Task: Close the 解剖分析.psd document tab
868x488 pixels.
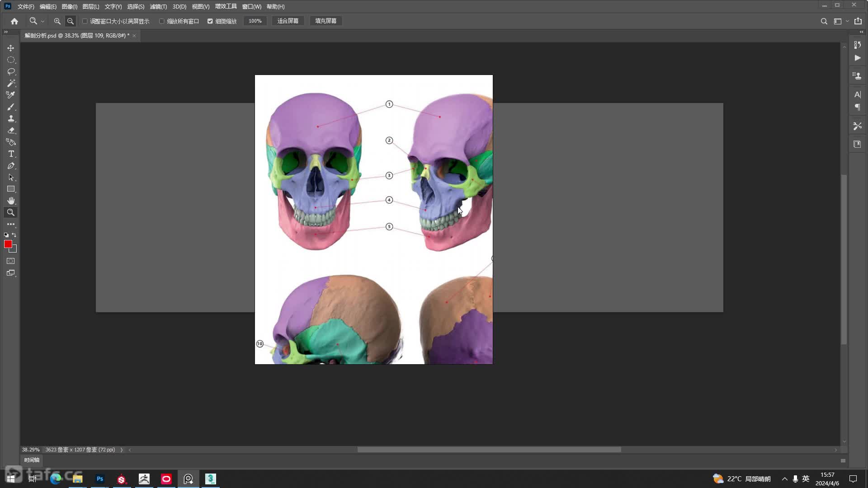Action: click(x=134, y=36)
